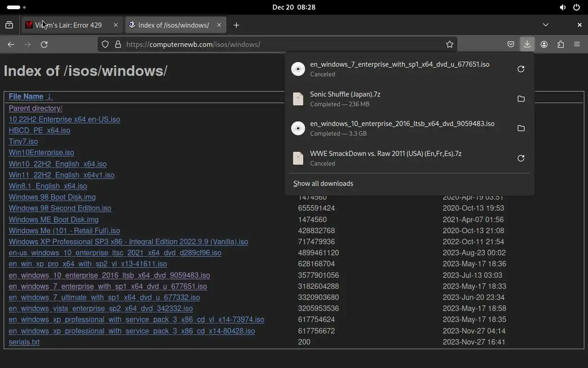Sort by File Name column header
The image size is (588, 368).
(26, 97)
